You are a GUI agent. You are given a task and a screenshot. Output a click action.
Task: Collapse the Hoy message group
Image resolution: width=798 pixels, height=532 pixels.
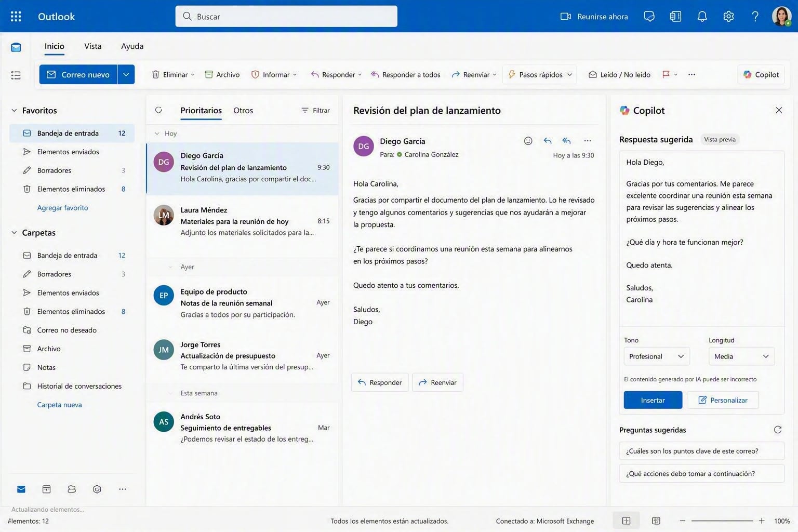157,134
